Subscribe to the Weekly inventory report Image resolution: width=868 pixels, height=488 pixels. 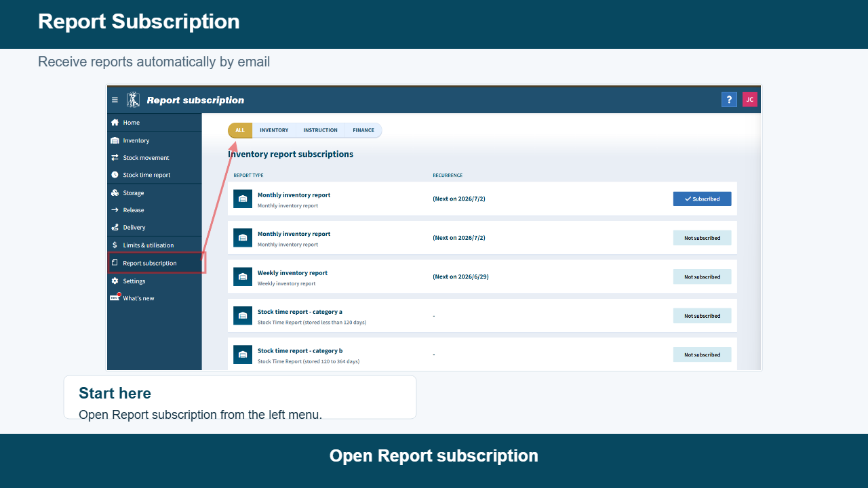tap(702, 277)
